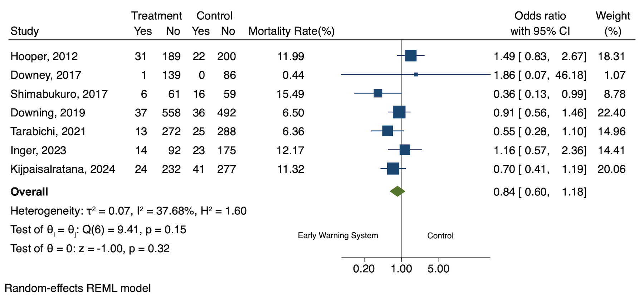Viewport: 644px width, 298px height.
Task: Select the Tarabichi, 2021 square marker
Action: coord(387,131)
